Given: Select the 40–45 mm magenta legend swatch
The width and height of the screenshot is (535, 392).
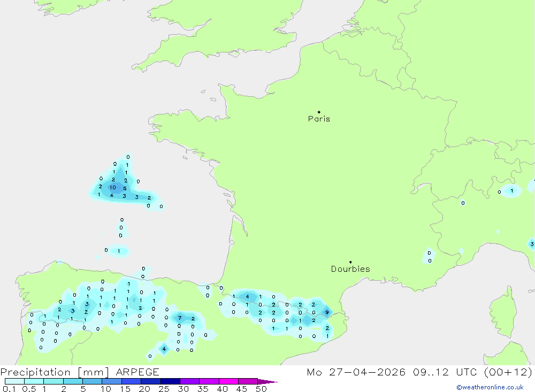Looking at the screenshot, I should pos(228,381).
